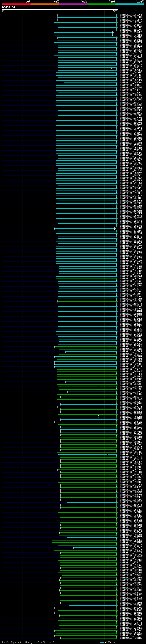146x644 pixels.
Task: Open hit UniRef100_Q84P24
Action: tap(131, 597)
